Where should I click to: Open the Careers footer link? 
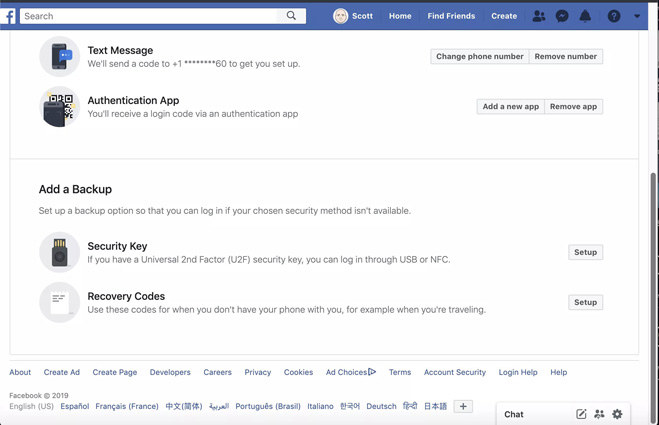click(x=217, y=372)
